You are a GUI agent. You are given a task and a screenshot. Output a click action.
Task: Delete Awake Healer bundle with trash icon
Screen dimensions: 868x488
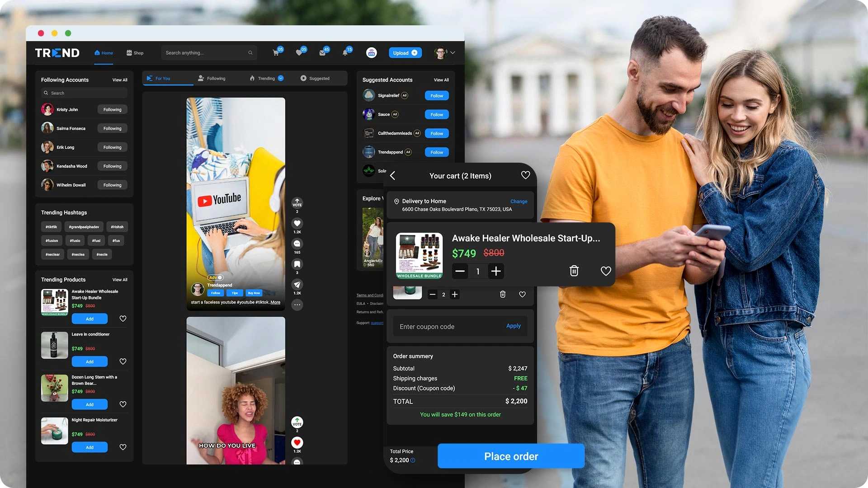[574, 271]
